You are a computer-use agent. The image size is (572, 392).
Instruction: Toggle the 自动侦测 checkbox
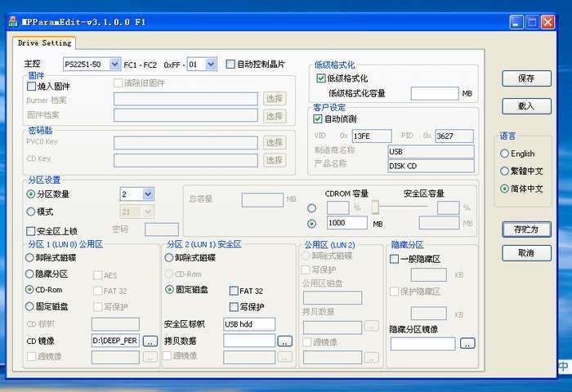(x=318, y=119)
